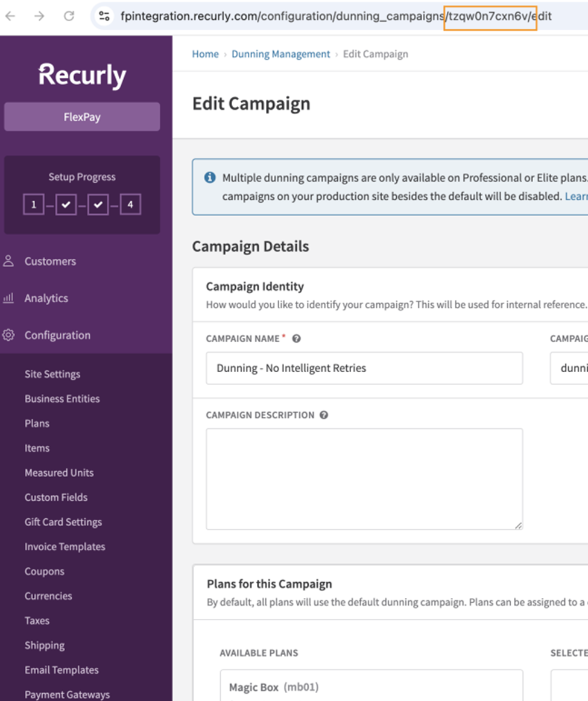Click the browser back arrow icon
Viewport: 588px width, 701px height.
[x=10, y=16]
